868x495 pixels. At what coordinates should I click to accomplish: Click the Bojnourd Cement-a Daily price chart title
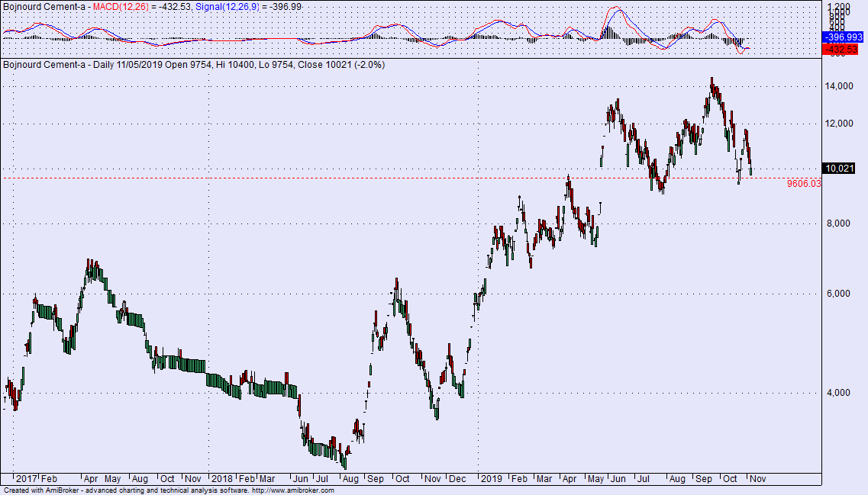[194, 65]
